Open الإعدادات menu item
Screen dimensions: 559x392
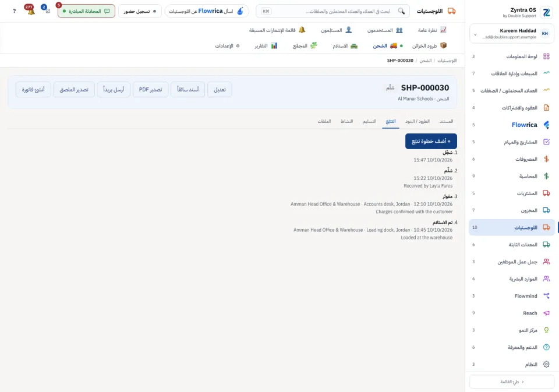pyautogui.click(x=227, y=45)
